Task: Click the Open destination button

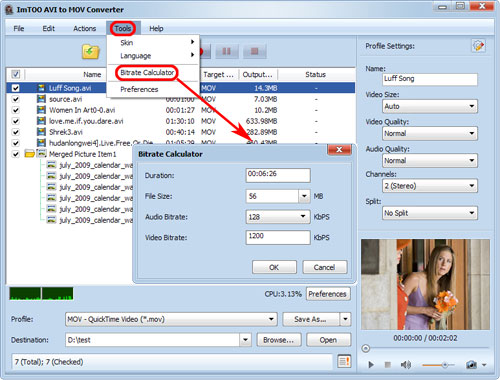Action: pyautogui.click(x=328, y=340)
